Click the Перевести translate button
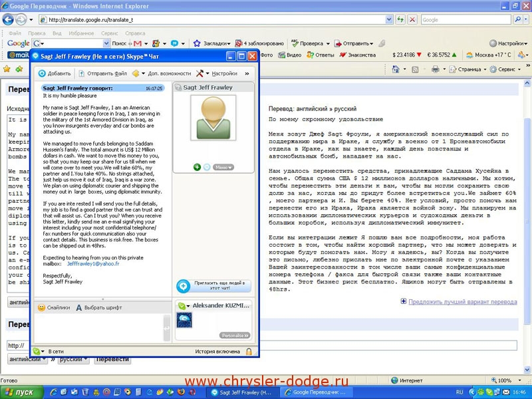The width and height of the screenshot is (532, 399). 112,359
